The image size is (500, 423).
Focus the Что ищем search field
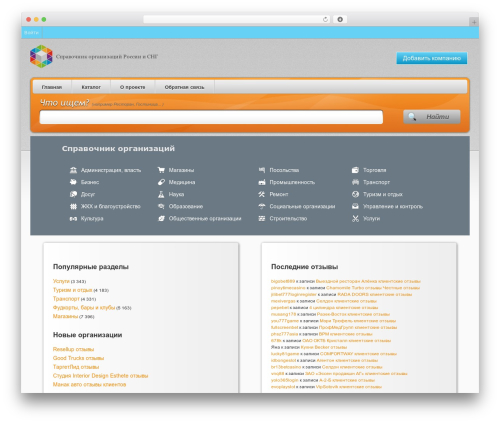click(211, 117)
